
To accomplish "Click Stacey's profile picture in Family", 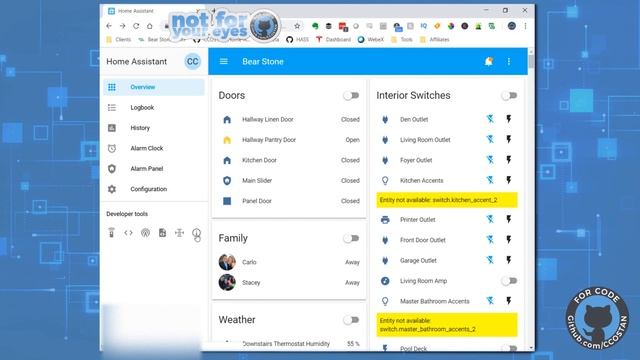I will [227, 282].
